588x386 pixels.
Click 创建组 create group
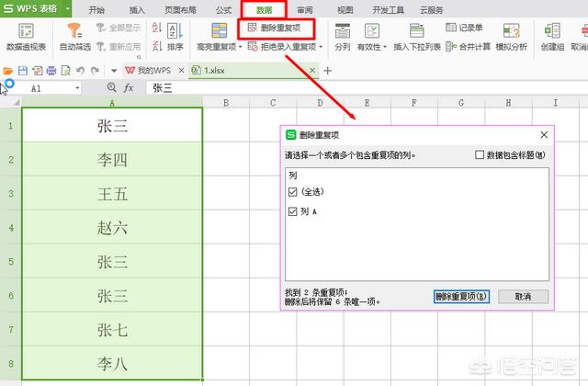(552, 37)
